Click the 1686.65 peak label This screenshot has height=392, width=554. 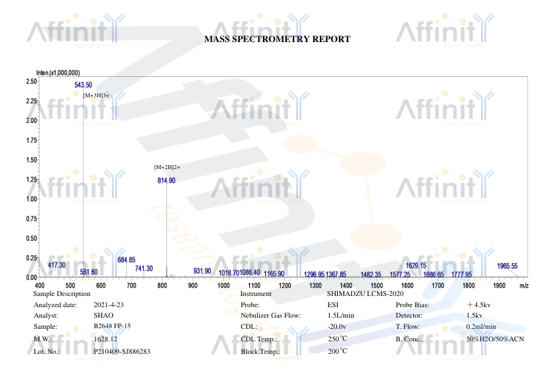433,274
